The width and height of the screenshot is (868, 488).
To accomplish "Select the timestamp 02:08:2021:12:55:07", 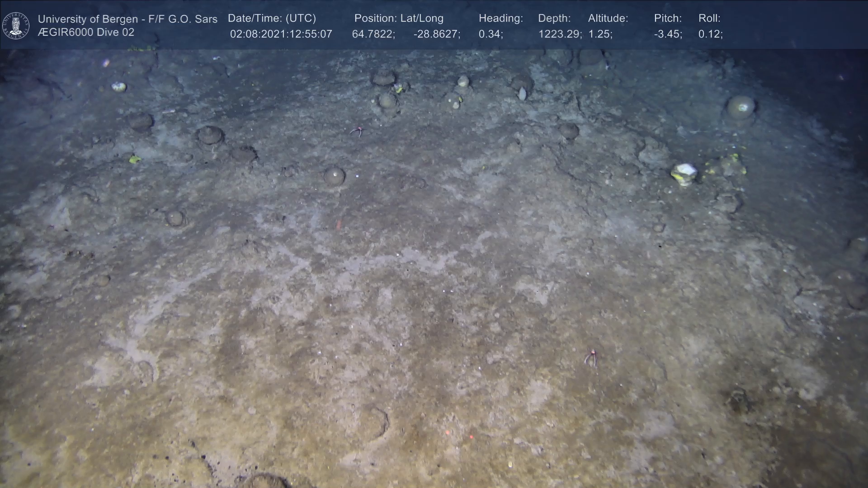I will point(281,34).
